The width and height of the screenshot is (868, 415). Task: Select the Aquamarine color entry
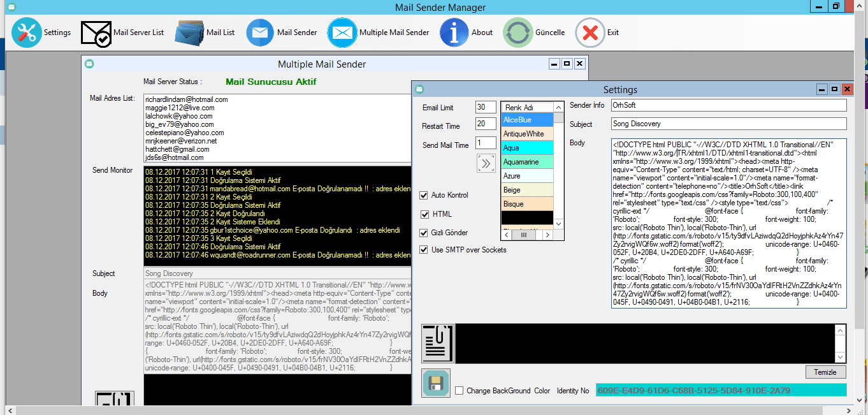526,162
